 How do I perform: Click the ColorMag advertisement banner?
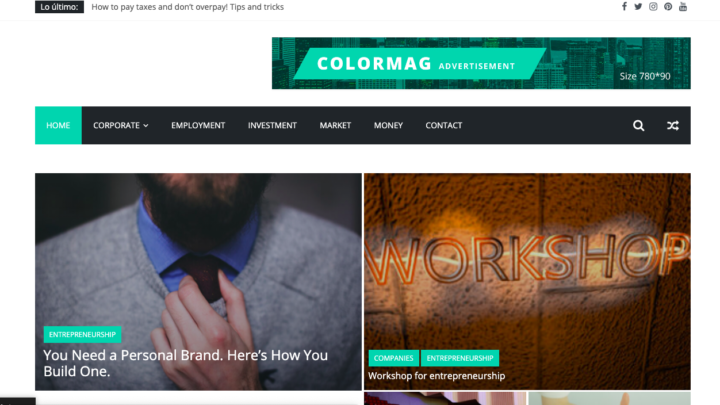click(x=481, y=63)
